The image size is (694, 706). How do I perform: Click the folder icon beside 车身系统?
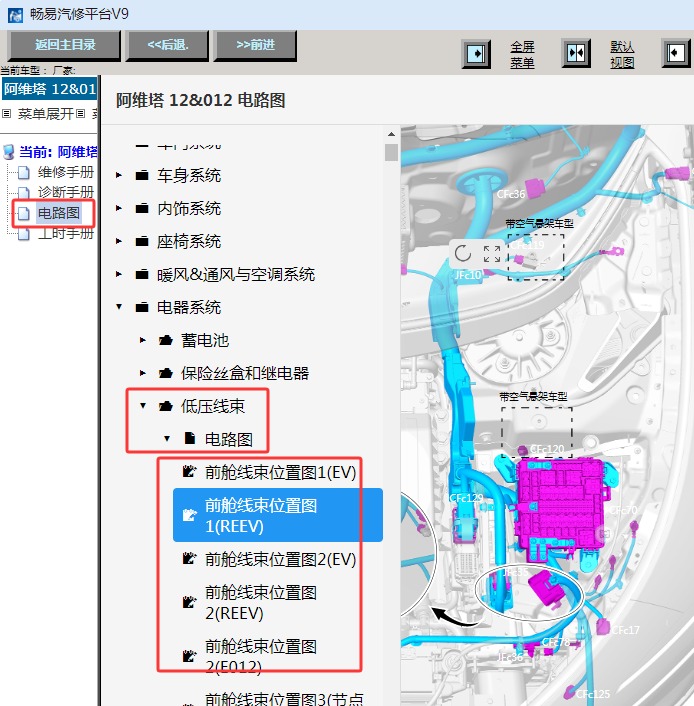click(x=142, y=175)
